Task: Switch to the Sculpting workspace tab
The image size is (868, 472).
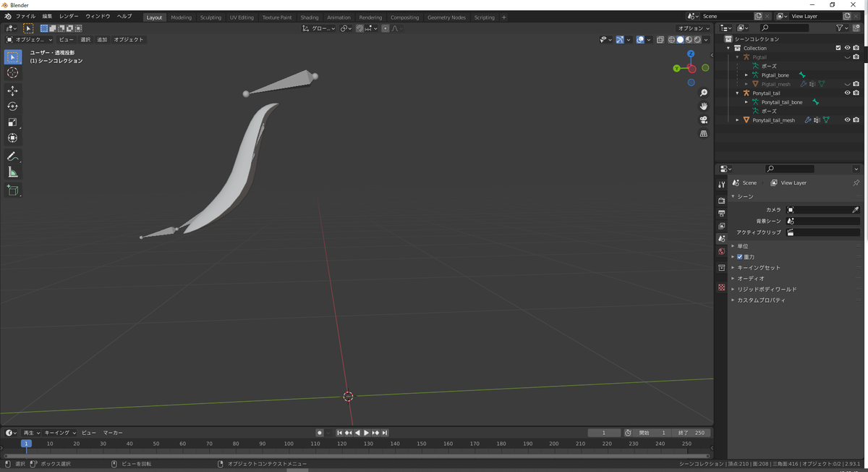Action: [x=210, y=17]
